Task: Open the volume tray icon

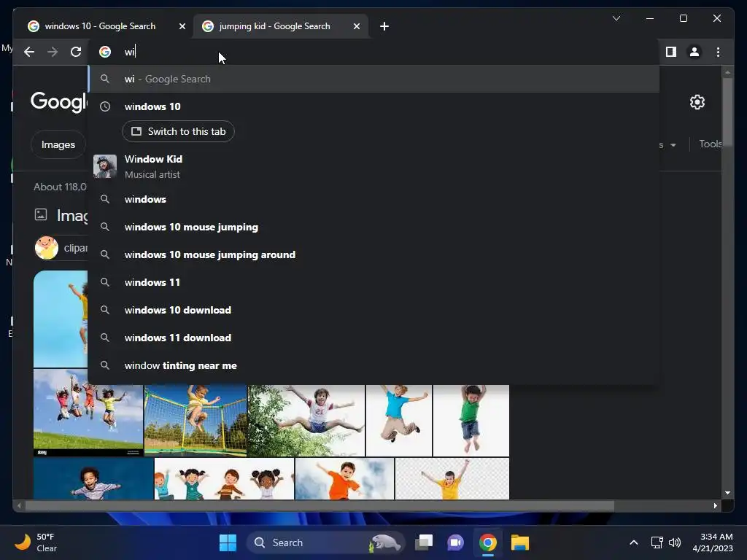Action: (675, 542)
